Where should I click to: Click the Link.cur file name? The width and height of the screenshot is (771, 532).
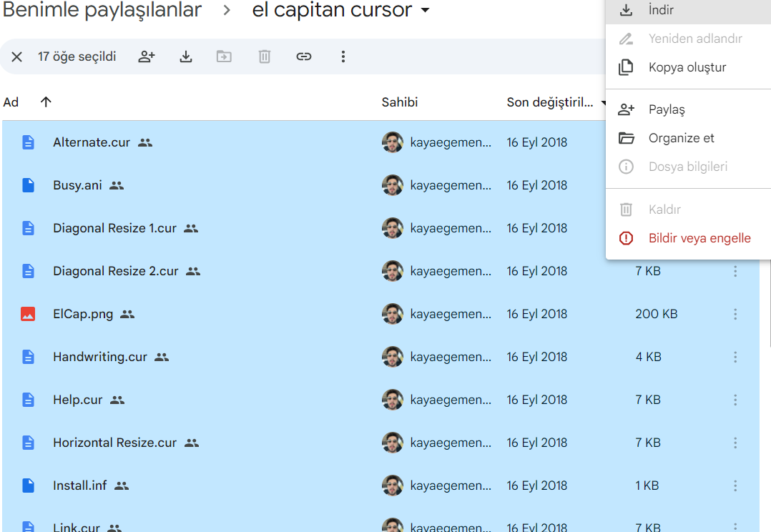(x=77, y=528)
